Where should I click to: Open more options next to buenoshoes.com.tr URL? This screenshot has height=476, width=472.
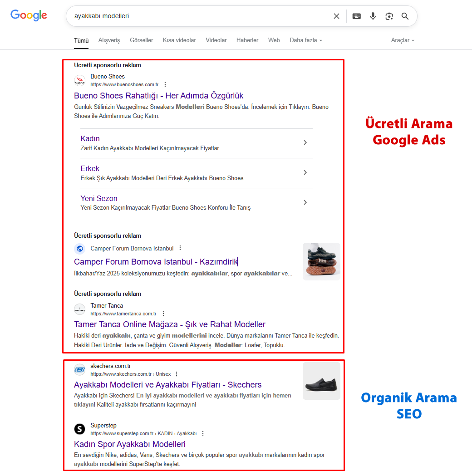165,84
